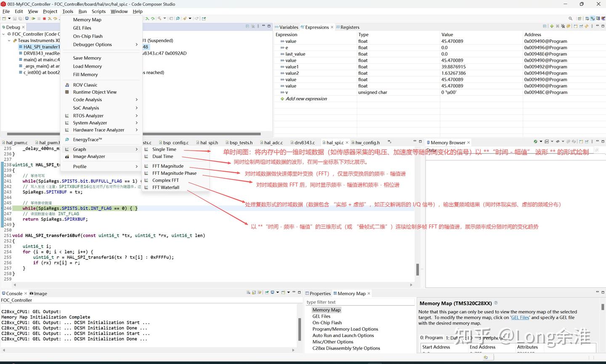Click the toolbar search magnifier icon
Screen dimensions: 606x364
click(571, 18)
